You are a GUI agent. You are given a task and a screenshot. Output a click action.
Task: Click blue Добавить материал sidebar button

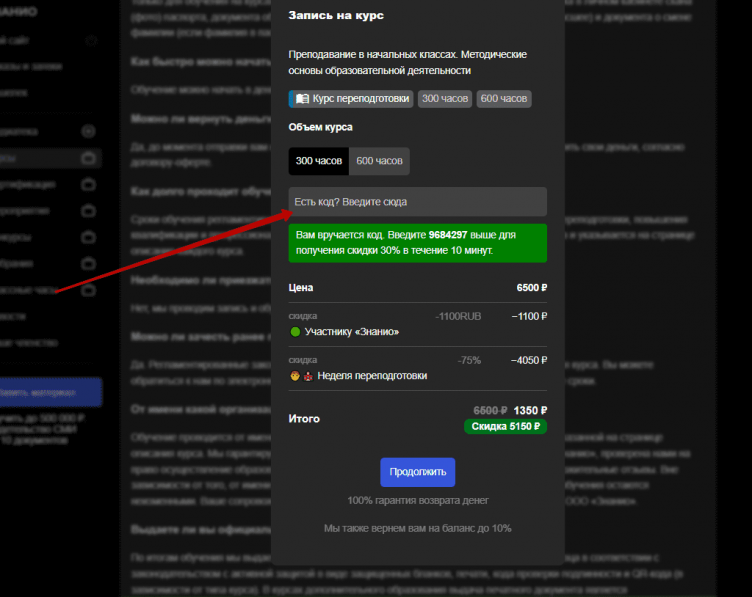48,391
